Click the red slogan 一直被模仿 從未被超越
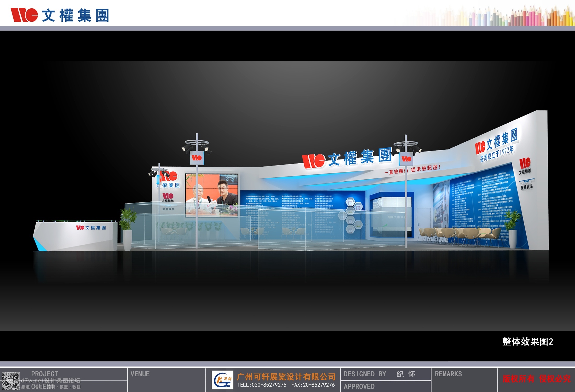The image size is (575, 392). coord(412,169)
